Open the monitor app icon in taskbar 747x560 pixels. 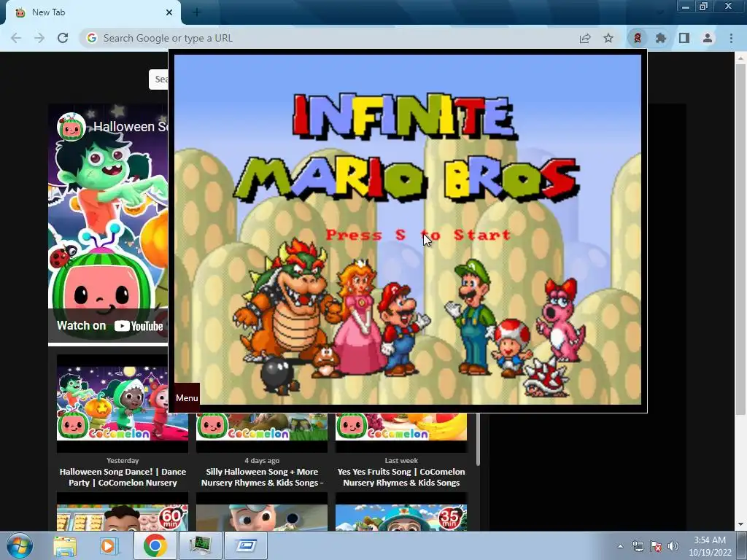tap(200, 545)
